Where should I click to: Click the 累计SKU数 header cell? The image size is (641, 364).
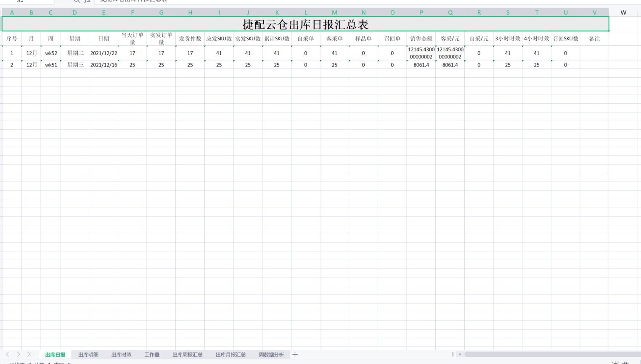(x=277, y=39)
